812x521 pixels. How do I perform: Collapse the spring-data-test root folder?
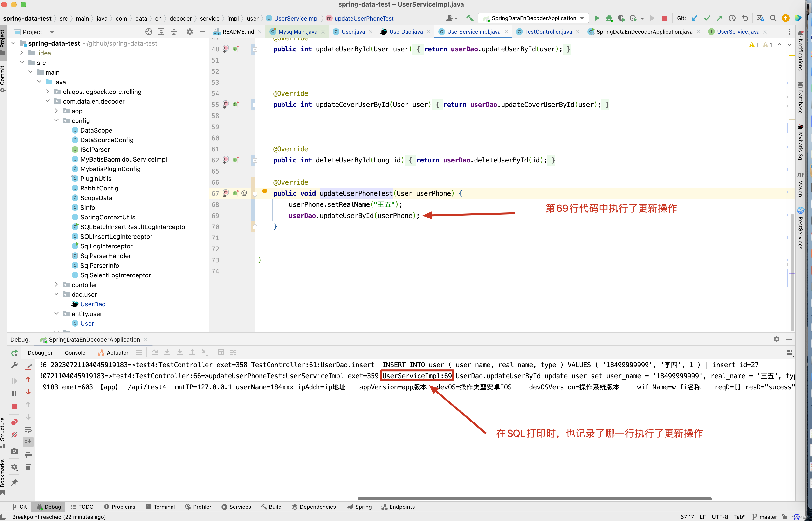pyautogui.click(x=13, y=43)
